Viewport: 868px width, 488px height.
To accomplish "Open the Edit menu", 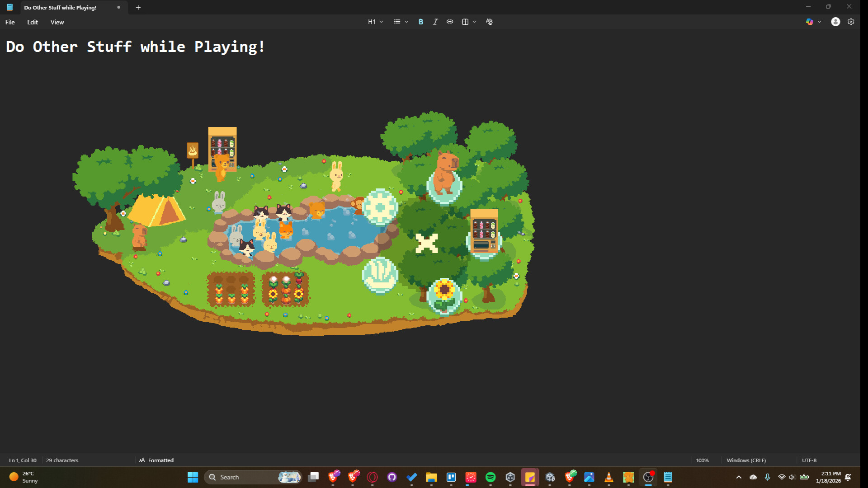I will 32,22.
